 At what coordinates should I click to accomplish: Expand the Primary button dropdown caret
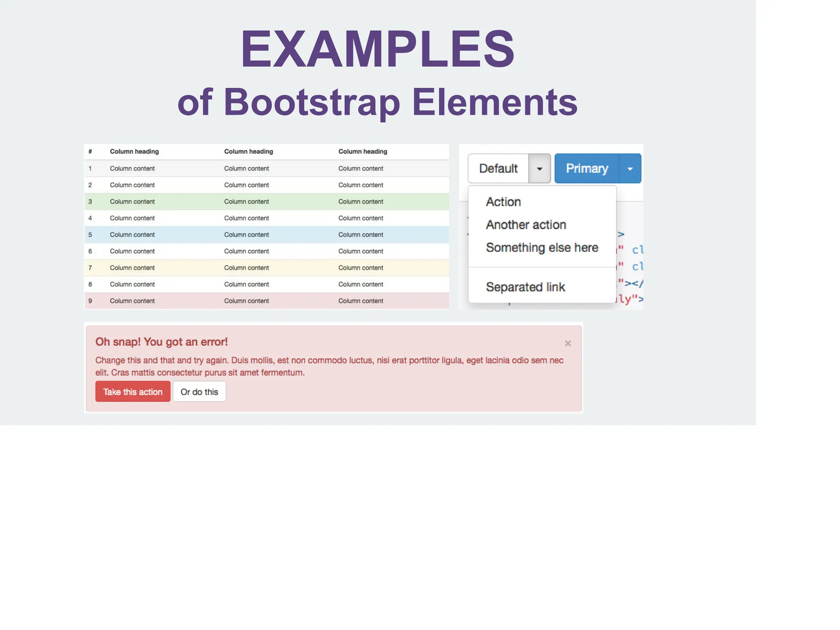[x=630, y=169]
